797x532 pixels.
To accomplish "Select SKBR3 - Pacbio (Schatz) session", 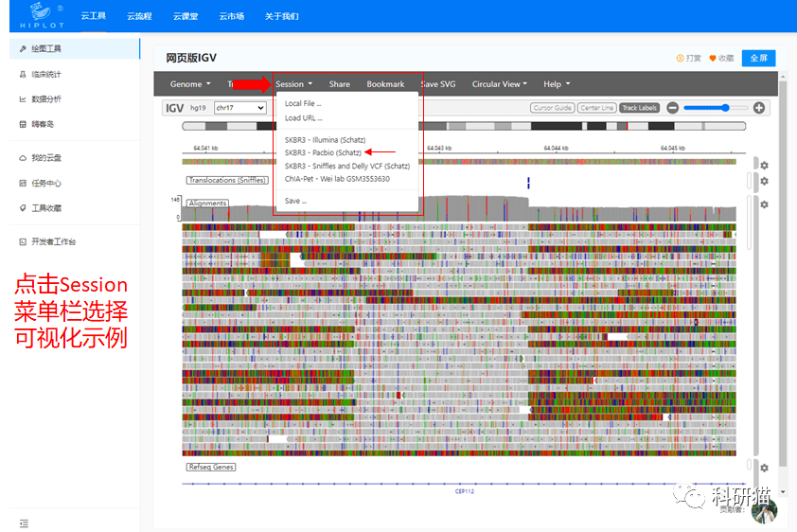I will (x=323, y=152).
